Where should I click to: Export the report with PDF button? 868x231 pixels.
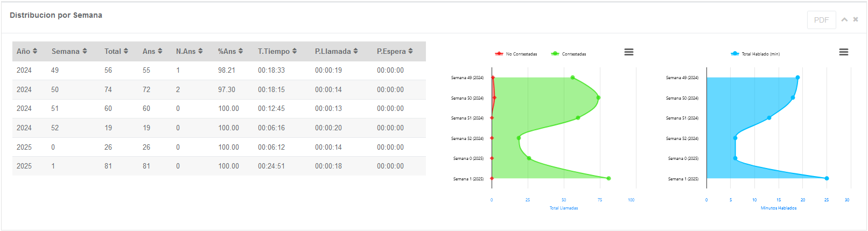point(821,20)
